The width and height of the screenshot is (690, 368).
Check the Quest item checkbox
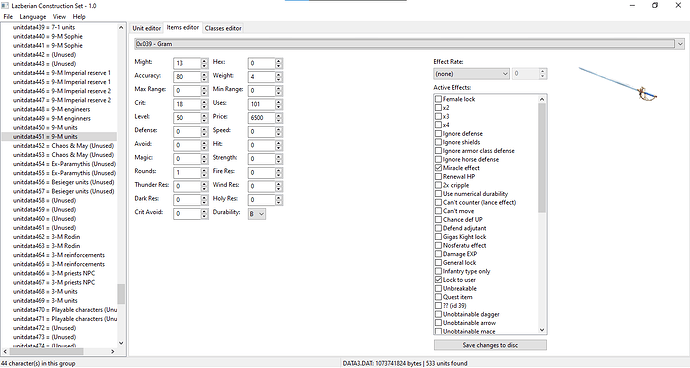[x=438, y=297]
